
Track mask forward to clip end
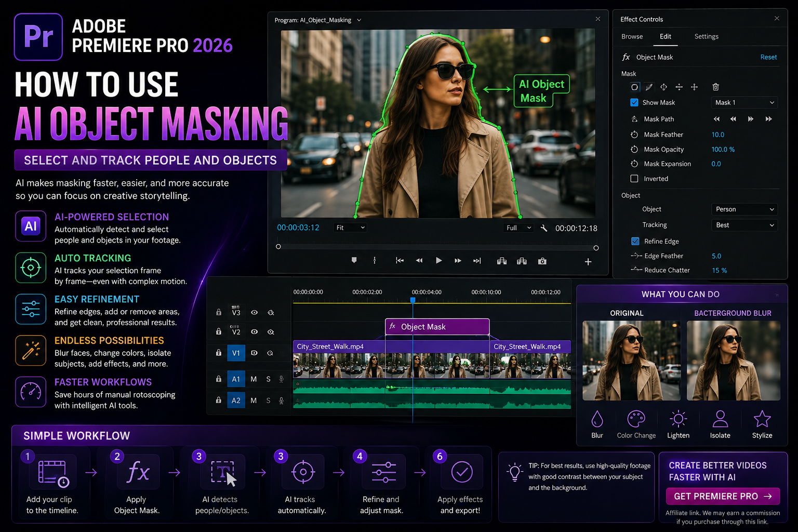(x=768, y=119)
